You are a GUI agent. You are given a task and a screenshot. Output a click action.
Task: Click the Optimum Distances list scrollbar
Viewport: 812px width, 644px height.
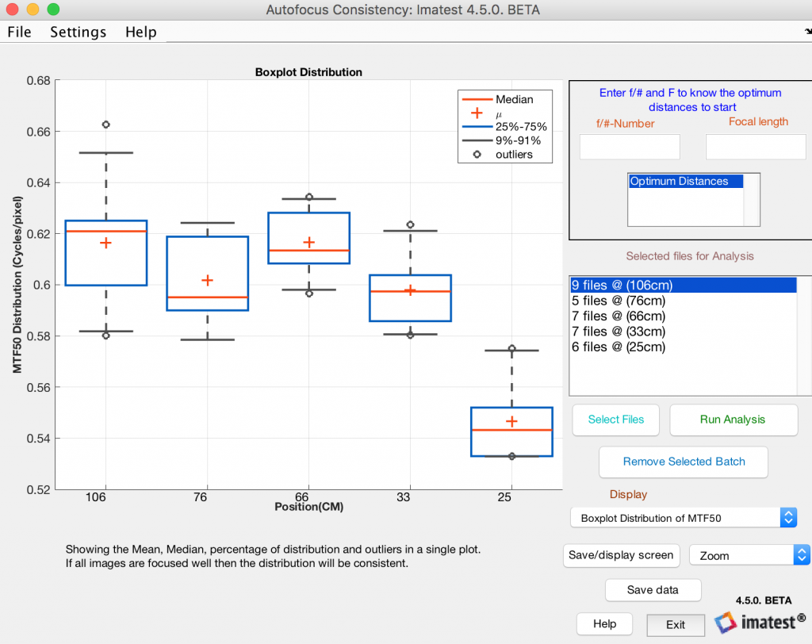(752, 200)
